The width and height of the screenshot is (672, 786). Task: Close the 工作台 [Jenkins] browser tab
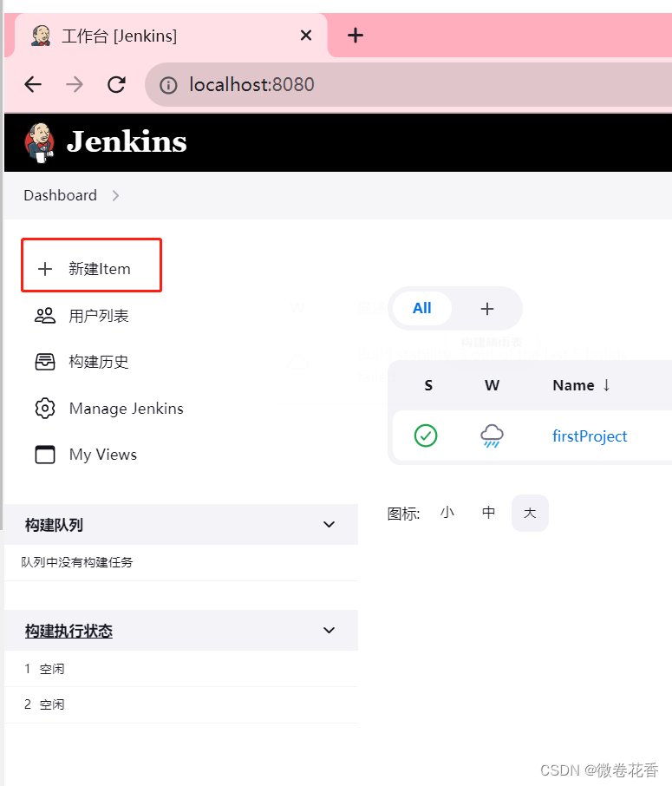tap(306, 35)
